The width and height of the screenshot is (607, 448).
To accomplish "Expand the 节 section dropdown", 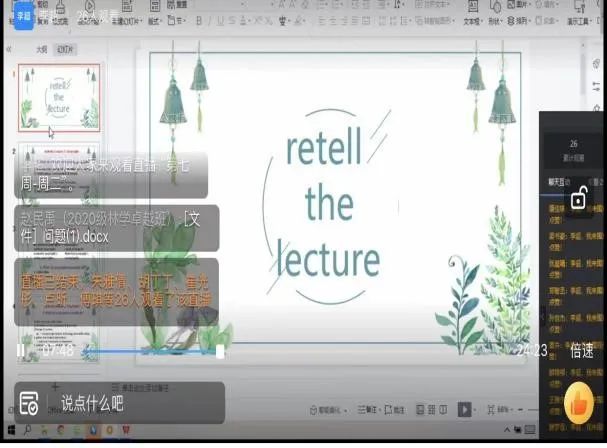I will (x=176, y=21).
